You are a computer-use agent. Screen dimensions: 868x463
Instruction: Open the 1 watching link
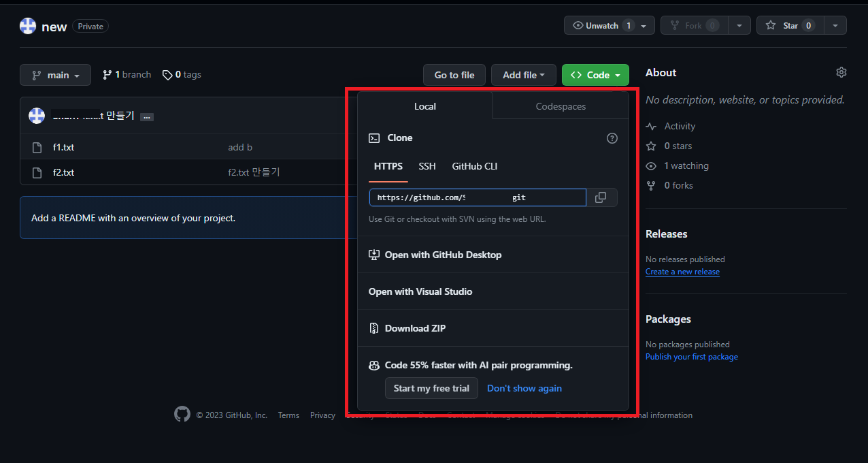point(677,165)
